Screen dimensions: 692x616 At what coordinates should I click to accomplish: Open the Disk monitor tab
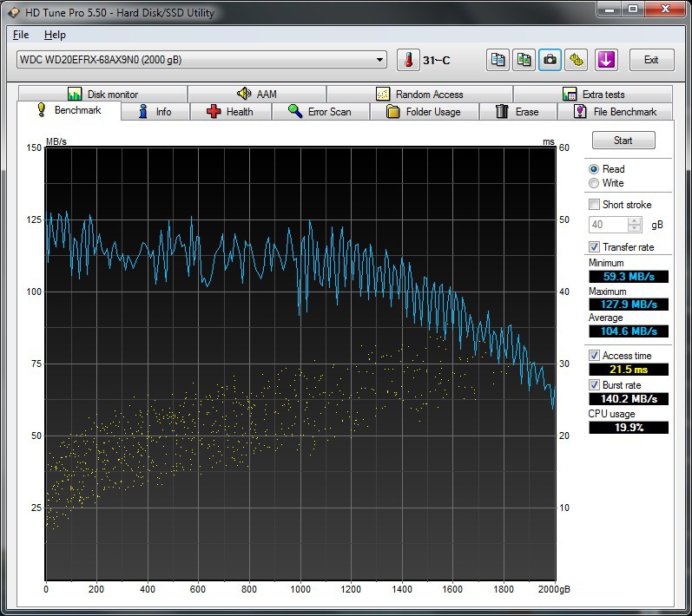(102, 95)
